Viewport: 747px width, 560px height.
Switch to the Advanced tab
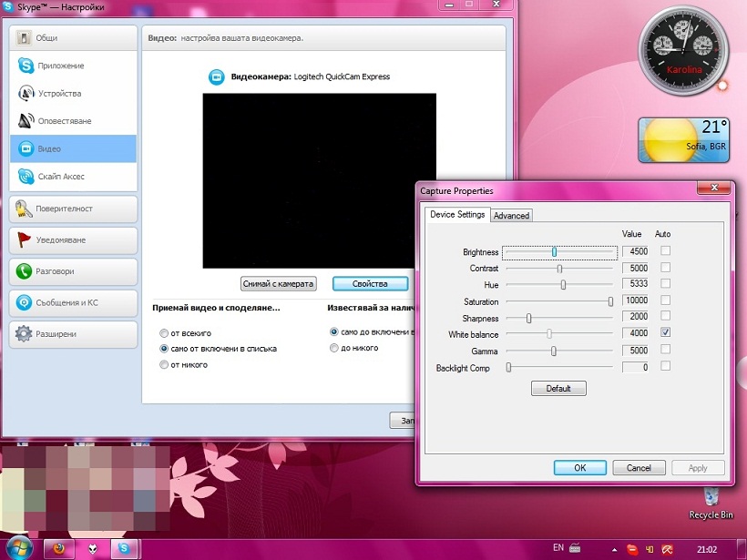click(x=511, y=215)
